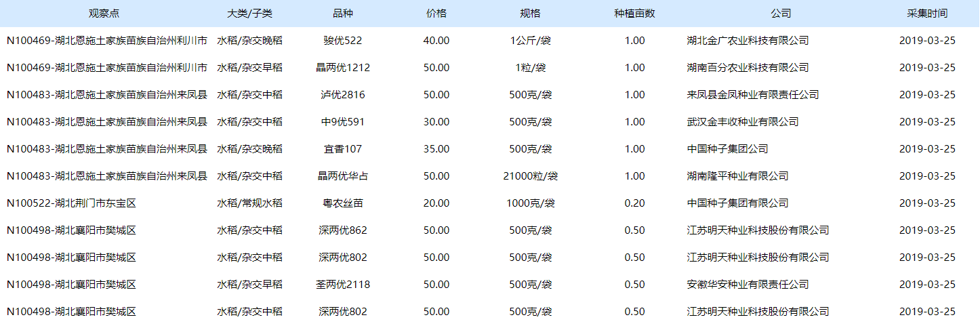Click the 价格 column header
This screenshot has height=328, width=980.
coord(436,14)
